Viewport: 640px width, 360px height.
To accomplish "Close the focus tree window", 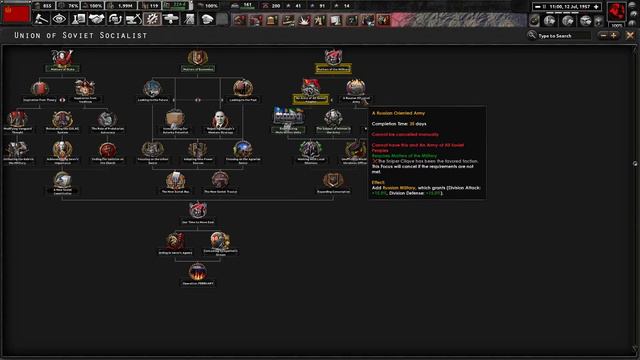I will pyautogui.click(x=630, y=36).
